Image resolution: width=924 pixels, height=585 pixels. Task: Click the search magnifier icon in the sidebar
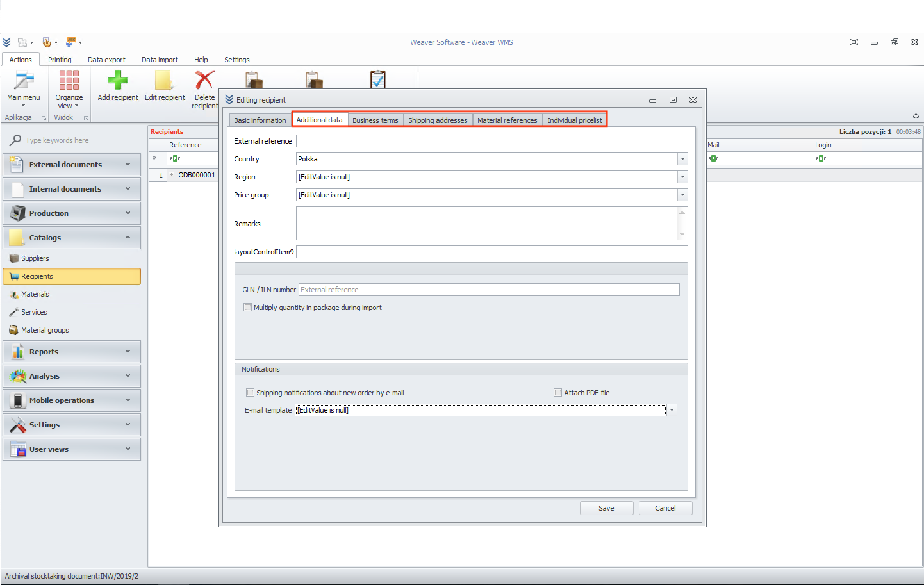coord(15,140)
